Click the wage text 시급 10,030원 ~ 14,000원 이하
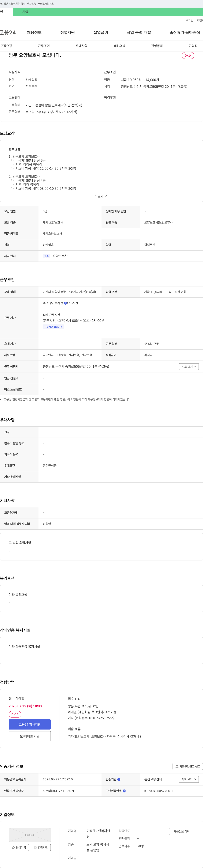 165,292
